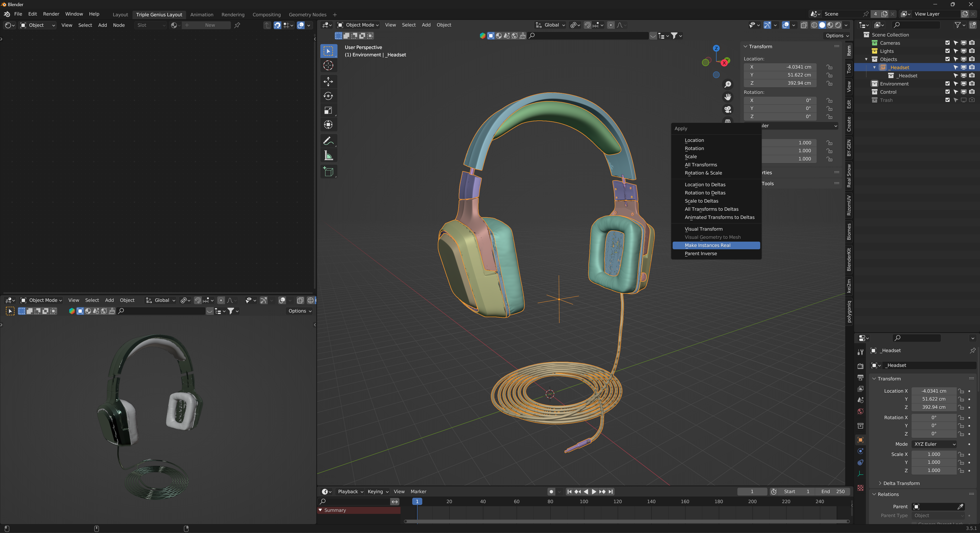Image resolution: width=980 pixels, height=533 pixels.
Task: Open the XYZ Euler rotation mode dropdown
Action: click(934, 444)
